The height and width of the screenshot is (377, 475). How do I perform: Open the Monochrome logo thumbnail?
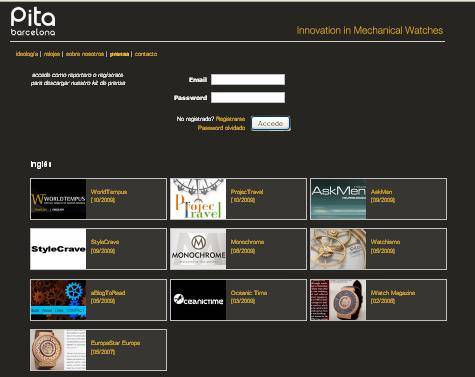coord(198,249)
